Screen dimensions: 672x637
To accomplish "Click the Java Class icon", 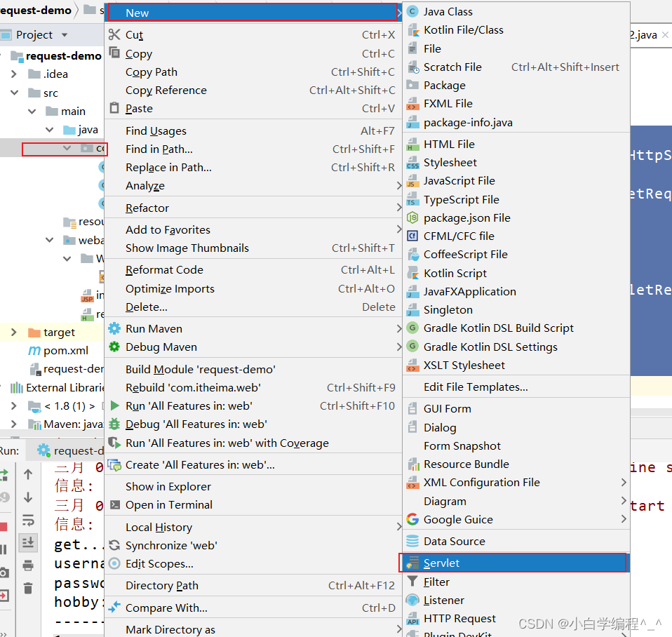I will pyautogui.click(x=412, y=11).
